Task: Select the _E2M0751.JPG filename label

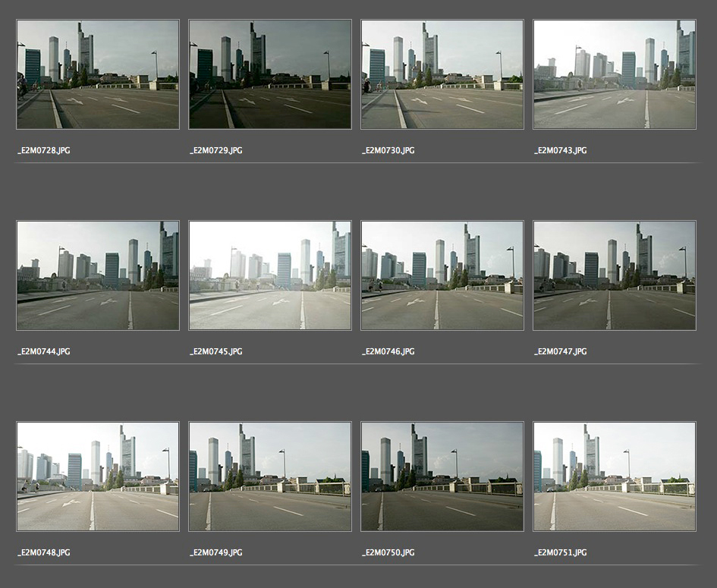Action: point(560,553)
